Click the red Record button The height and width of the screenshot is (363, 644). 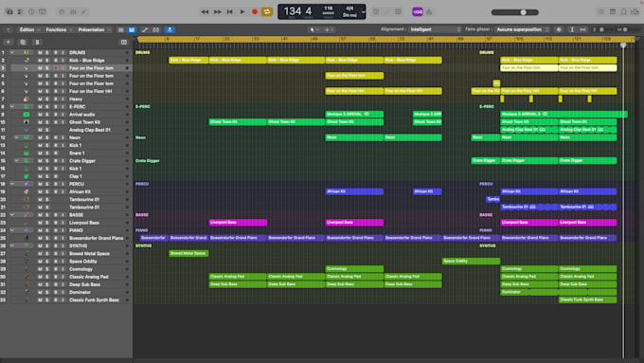[x=255, y=12]
